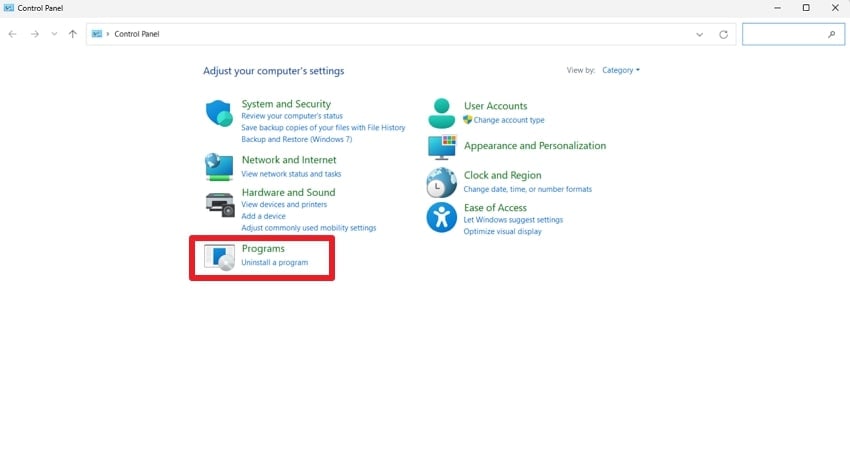Open Backup and Restore (Windows 7)
This screenshot has height=454, width=850.
(x=297, y=139)
